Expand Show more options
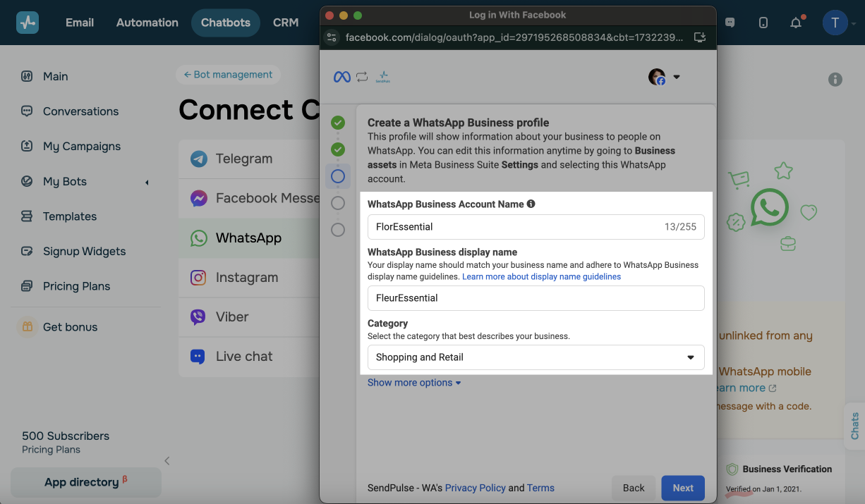This screenshot has width=865, height=504. (x=414, y=383)
